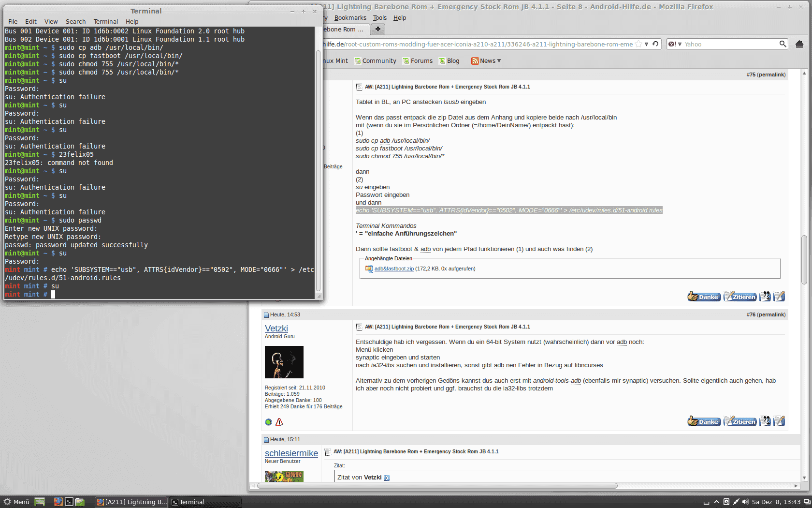
Task: Click multi-quote icon on post #76
Action: [x=765, y=421]
